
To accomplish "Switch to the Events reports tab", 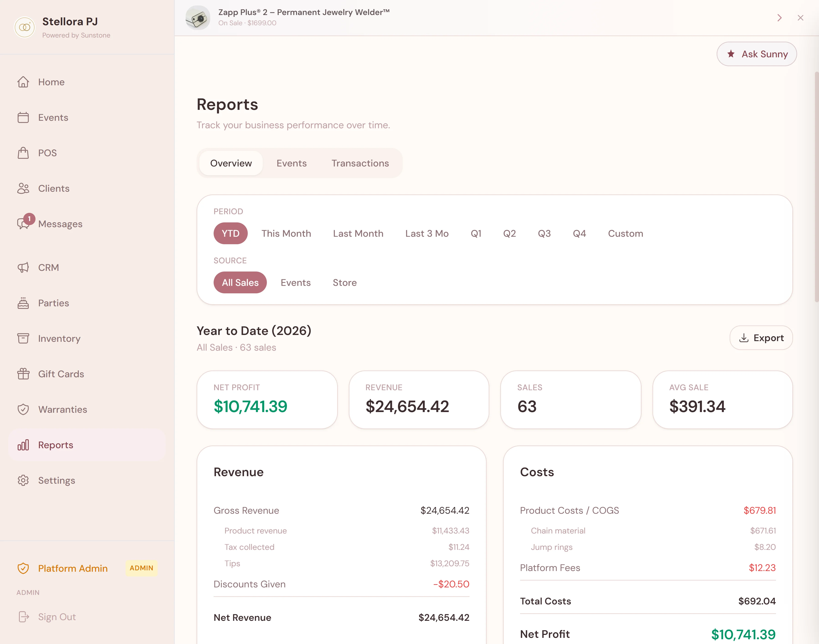I will pyautogui.click(x=291, y=163).
